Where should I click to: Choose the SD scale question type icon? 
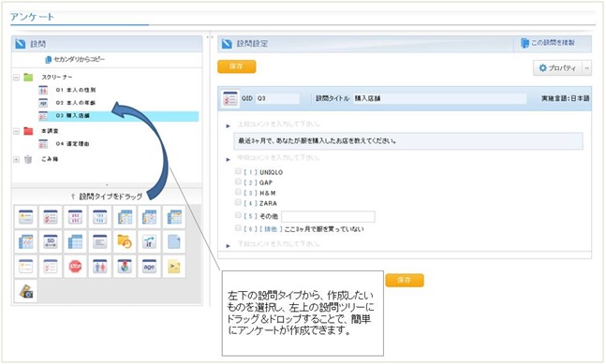[51, 241]
